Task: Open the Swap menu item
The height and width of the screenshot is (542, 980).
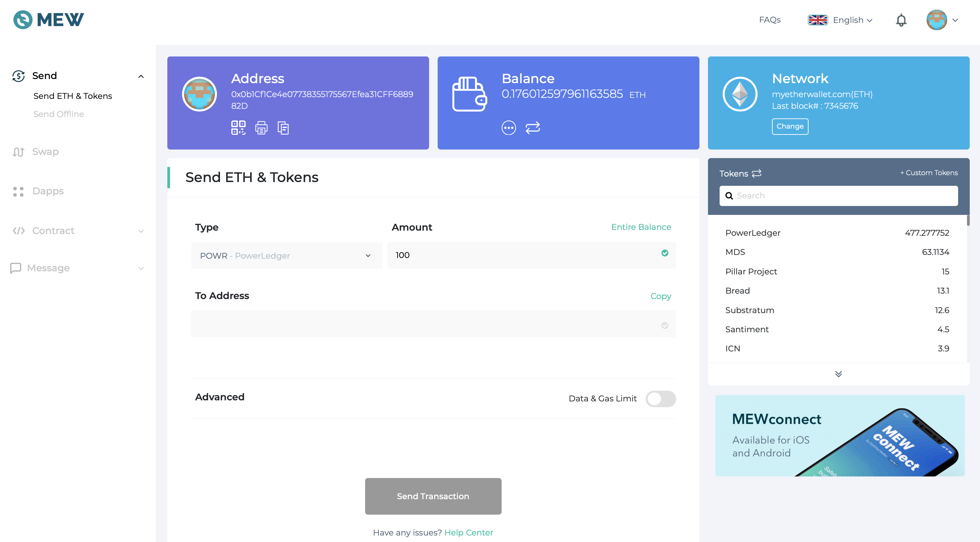Action: click(45, 152)
